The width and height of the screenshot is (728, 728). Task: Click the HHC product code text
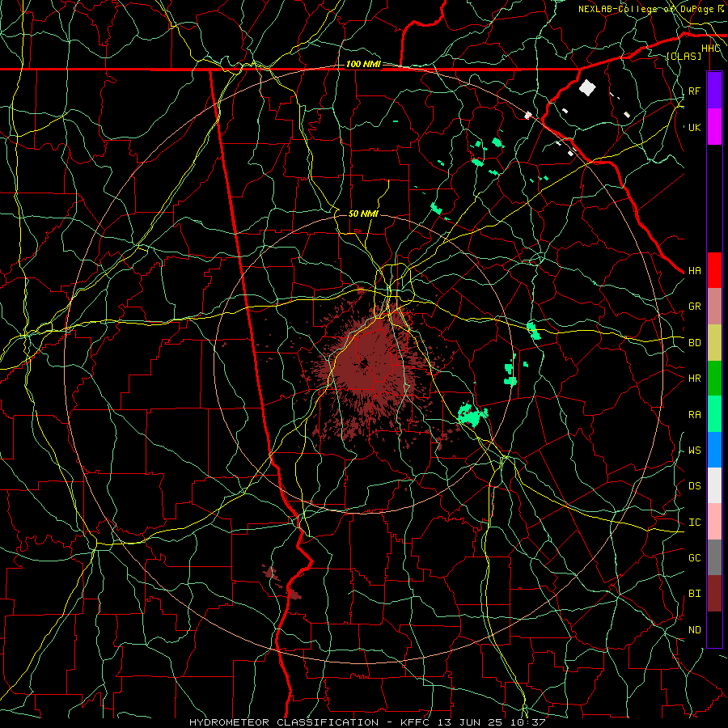coord(710,49)
